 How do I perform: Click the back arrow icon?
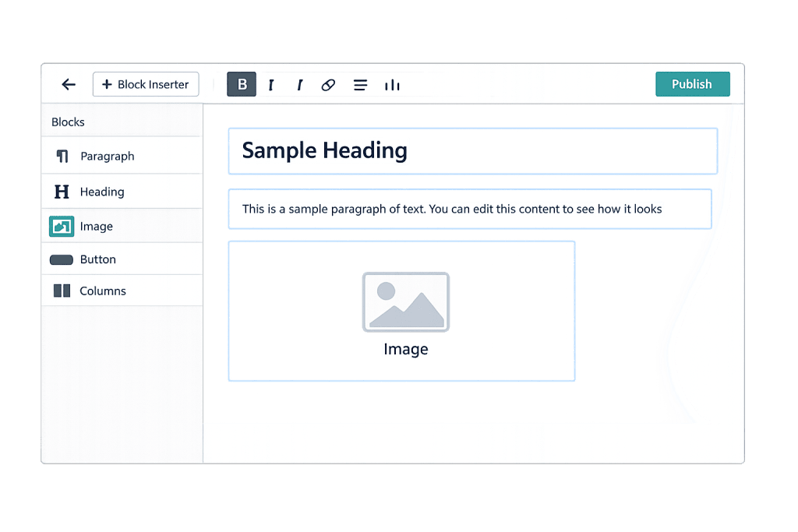coord(69,84)
